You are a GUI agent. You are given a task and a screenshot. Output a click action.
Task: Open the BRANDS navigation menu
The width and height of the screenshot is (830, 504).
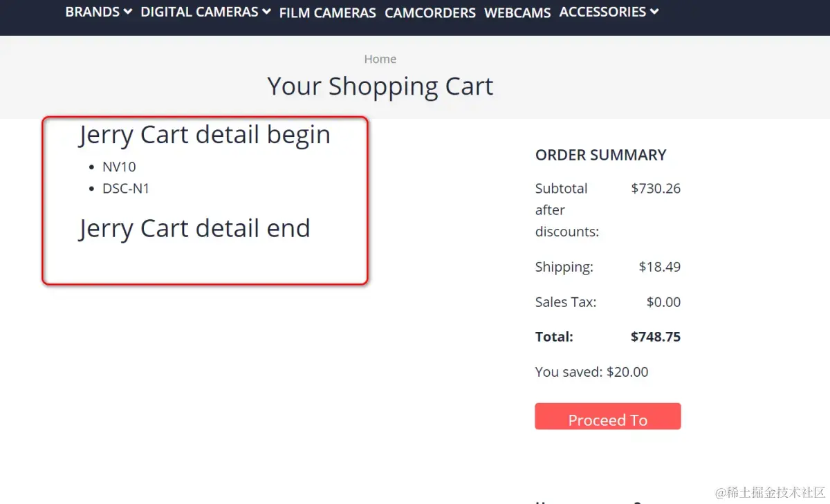98,12
